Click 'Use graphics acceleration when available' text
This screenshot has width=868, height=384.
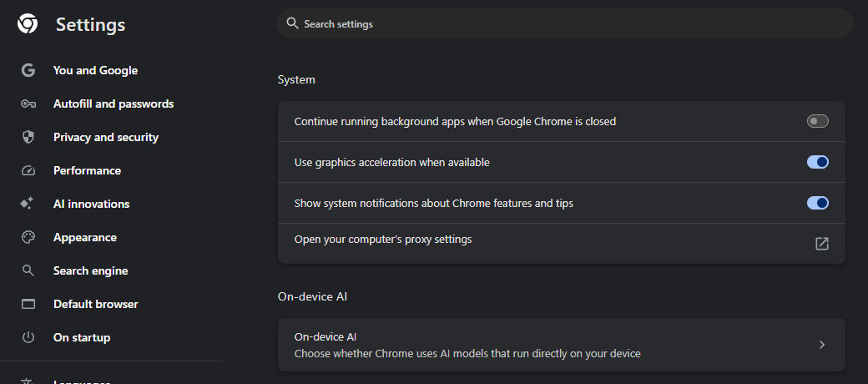point(392,163)
